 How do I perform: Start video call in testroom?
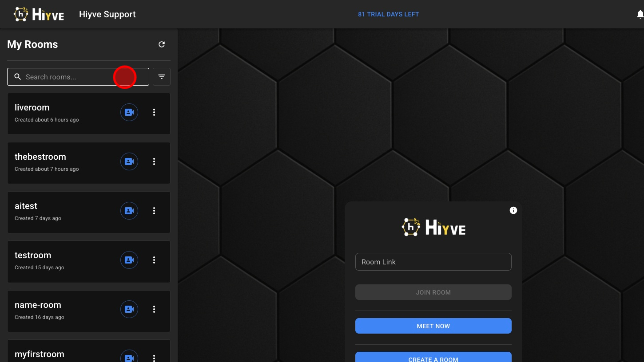[x=129, y=260]
